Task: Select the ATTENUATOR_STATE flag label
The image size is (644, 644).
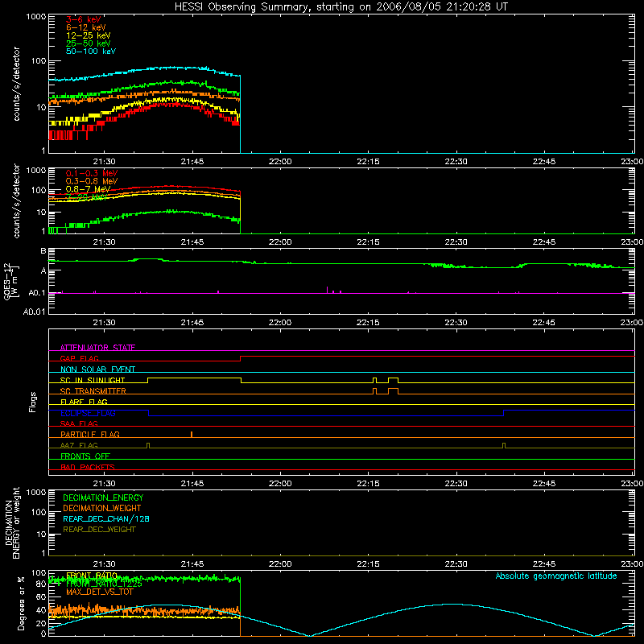Action: coord(97,348)
